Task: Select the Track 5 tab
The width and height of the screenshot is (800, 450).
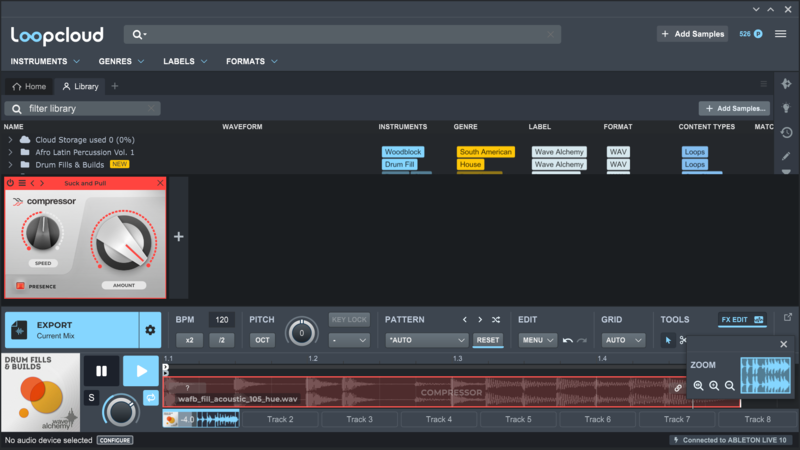Action: tap(518, 419)
